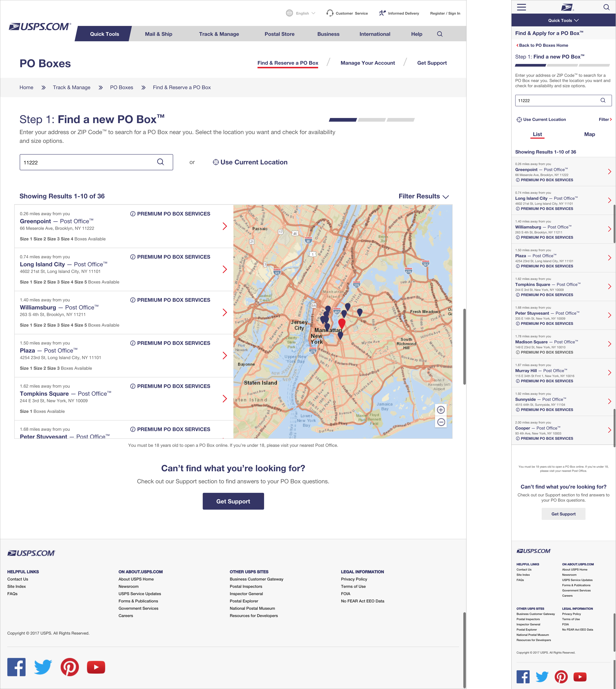
Task: Click the USPS.COM logo in desktop header
Action: [40, 27]
